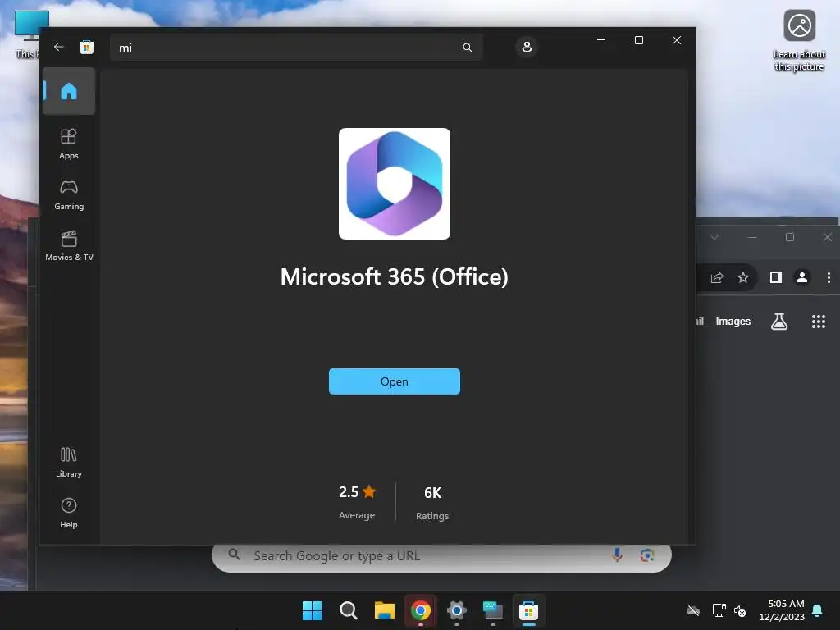Click the 2.5 Average star rating
The image size is (840, 630).
357,502
